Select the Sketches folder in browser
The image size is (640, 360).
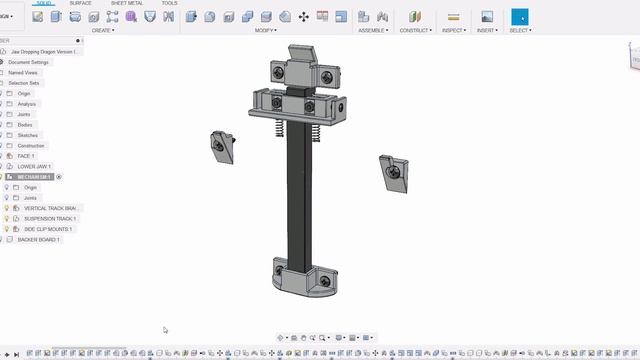27,135
